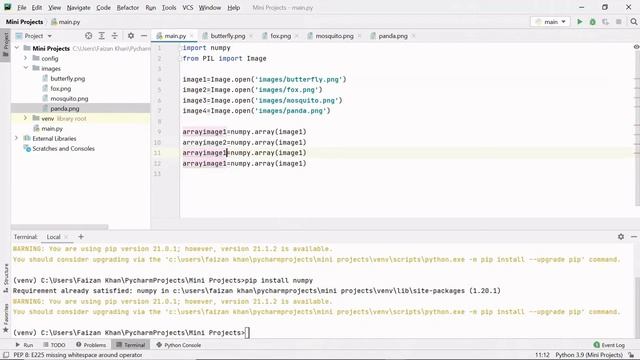Expand the config folder
Screen dimensions: 640x360
(x=26, y=58)
